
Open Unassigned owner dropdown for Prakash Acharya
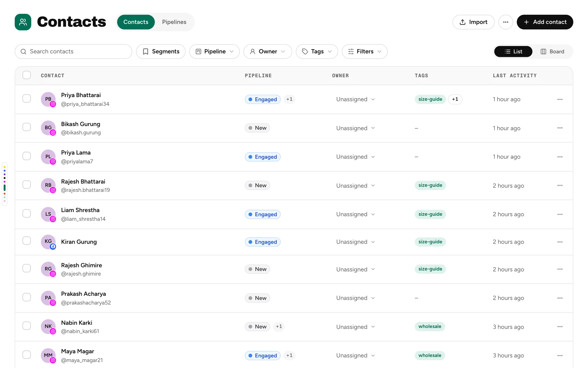[355, 298]
